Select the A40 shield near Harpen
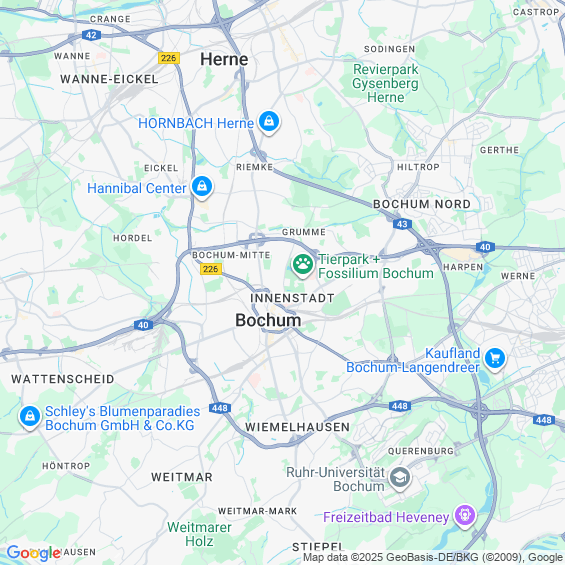This screenshot has width=565, height=565. tap(485, 247)
